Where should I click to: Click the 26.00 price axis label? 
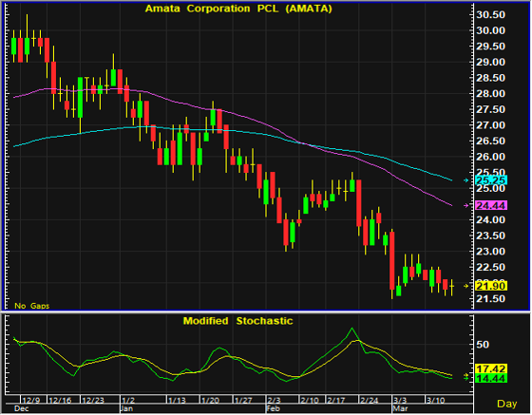(x=490, y=157)
